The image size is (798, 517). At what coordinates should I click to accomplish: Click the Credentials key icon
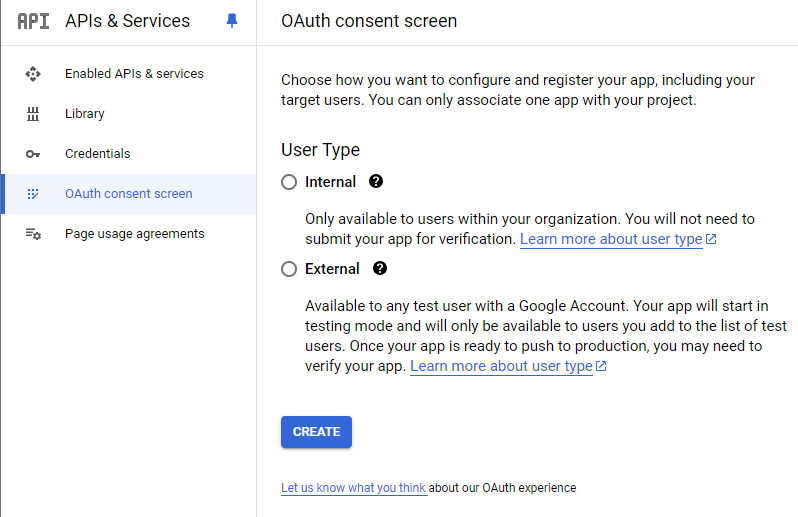coord(33,154)
